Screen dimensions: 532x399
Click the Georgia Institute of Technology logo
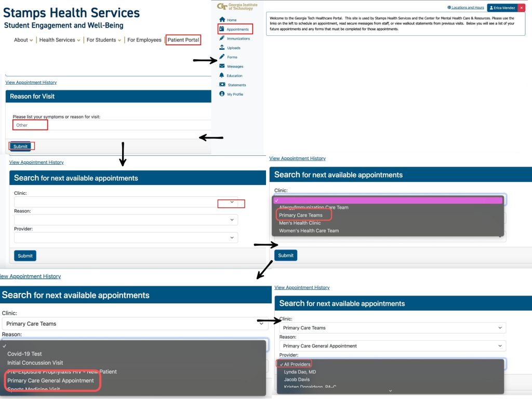point(237,6)
